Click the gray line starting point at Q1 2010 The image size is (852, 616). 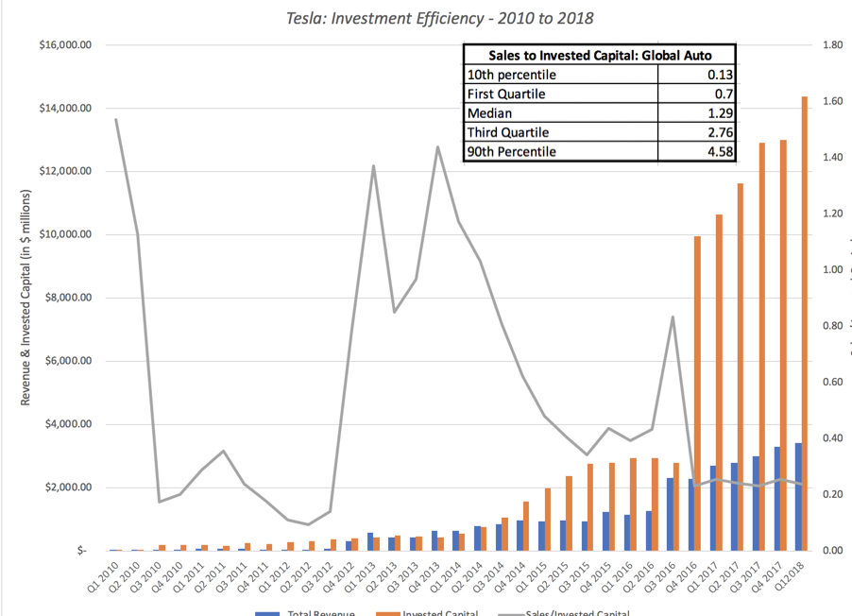click(x=116, y=120)
